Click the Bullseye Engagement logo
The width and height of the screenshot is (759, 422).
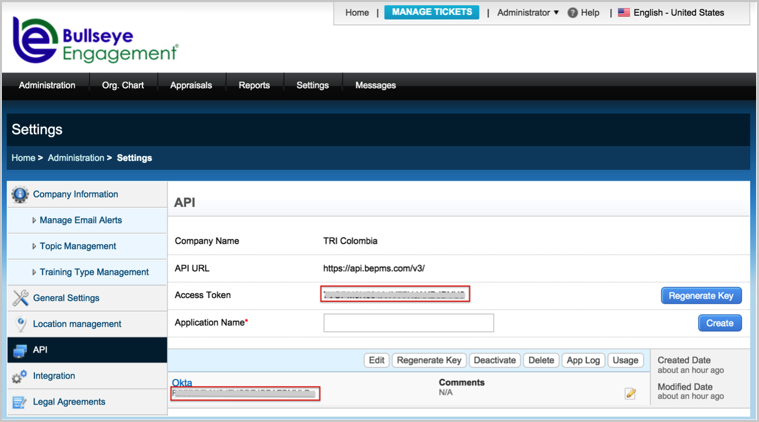point(95,41)
